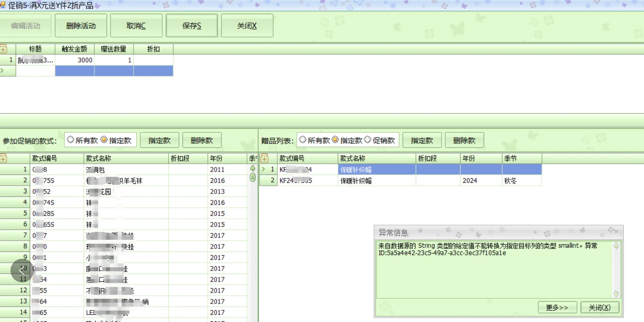This screenshot has width=644, height=322.
Task: Click the X icon on 异常信息 dialog title
Action: click(x=616, y=232)
